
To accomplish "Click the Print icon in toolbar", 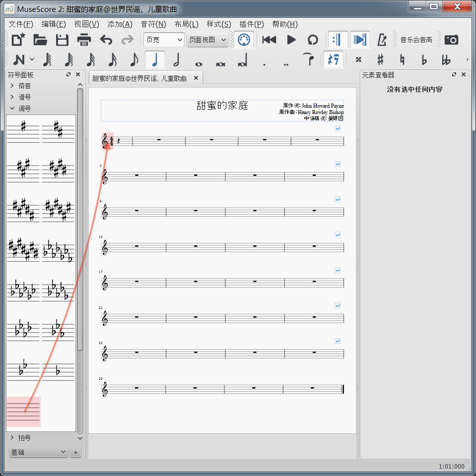I will [x=84, y=40].
